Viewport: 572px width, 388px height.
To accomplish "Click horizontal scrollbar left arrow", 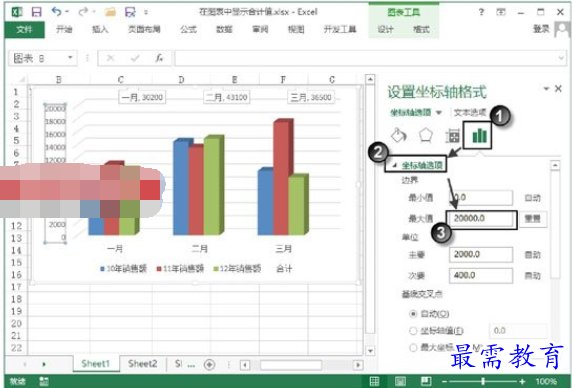I will click(245, 365).
